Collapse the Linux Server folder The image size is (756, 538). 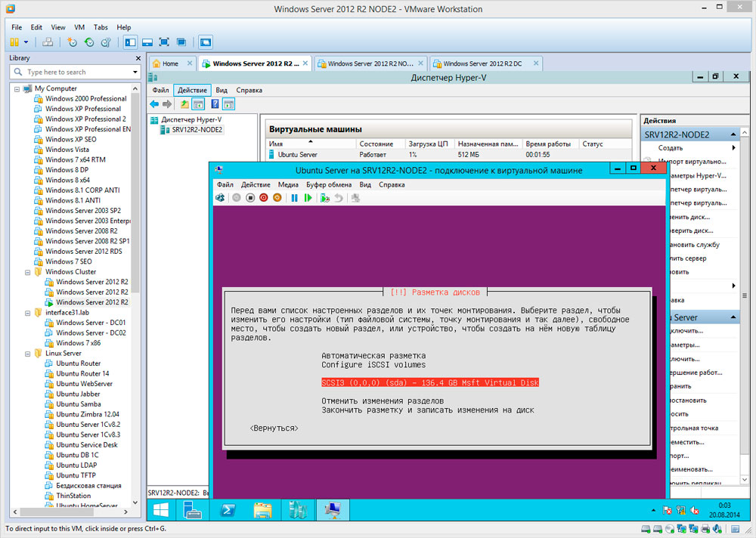tap(27, 354)
